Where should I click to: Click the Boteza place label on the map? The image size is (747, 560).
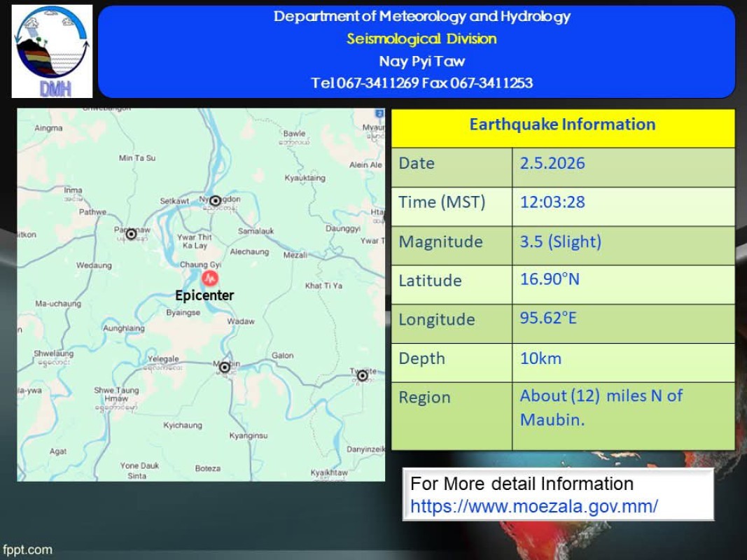tap(208, 468)
